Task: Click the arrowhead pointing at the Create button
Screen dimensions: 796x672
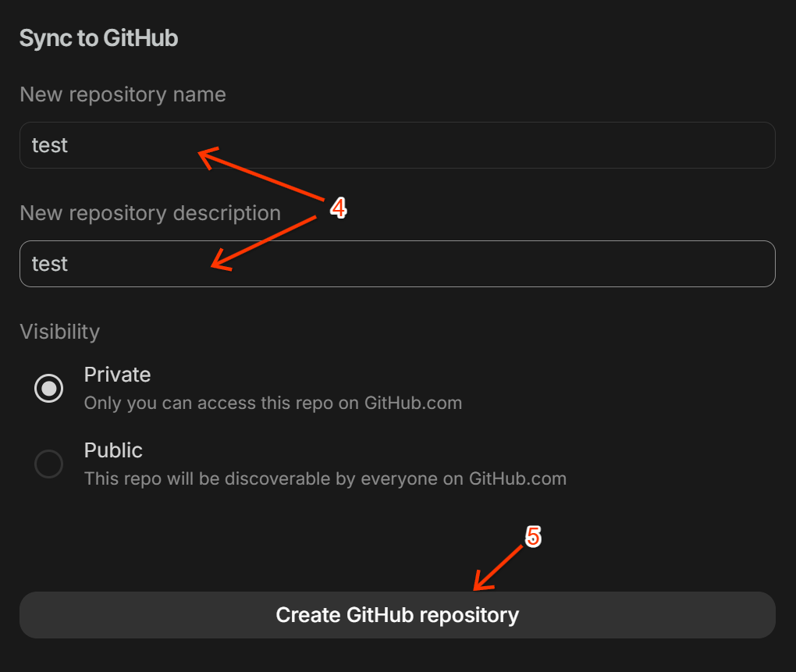Action: pyautogui.click(x=480, y=584)
